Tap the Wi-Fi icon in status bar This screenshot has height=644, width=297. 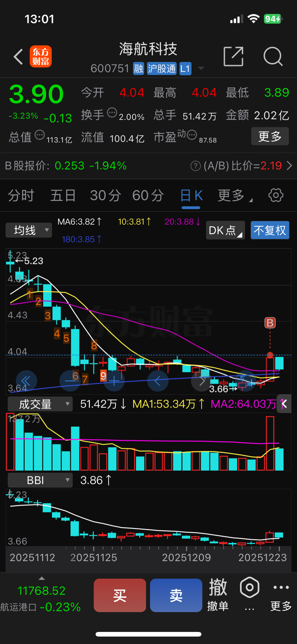pos(253,19)
